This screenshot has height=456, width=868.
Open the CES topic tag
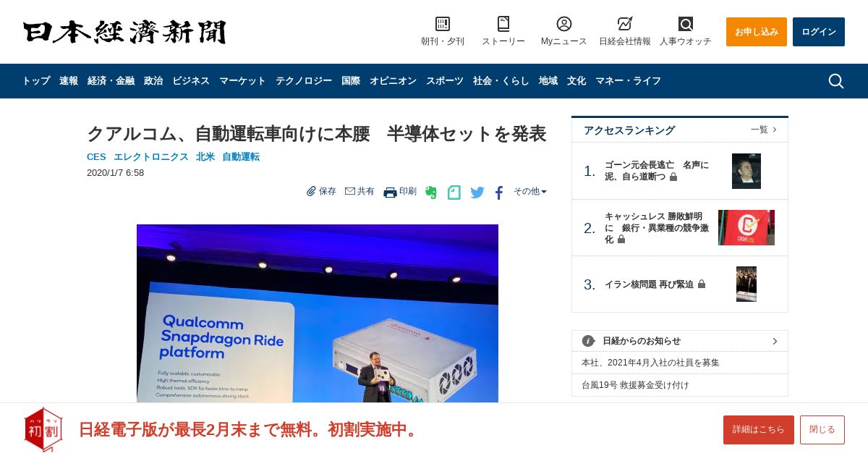tap(96, 157)
